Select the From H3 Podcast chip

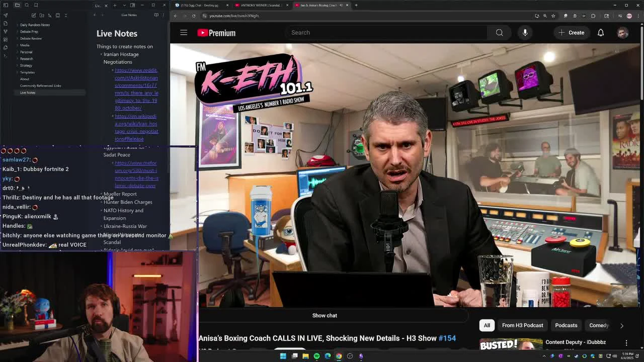click(522, 325)
